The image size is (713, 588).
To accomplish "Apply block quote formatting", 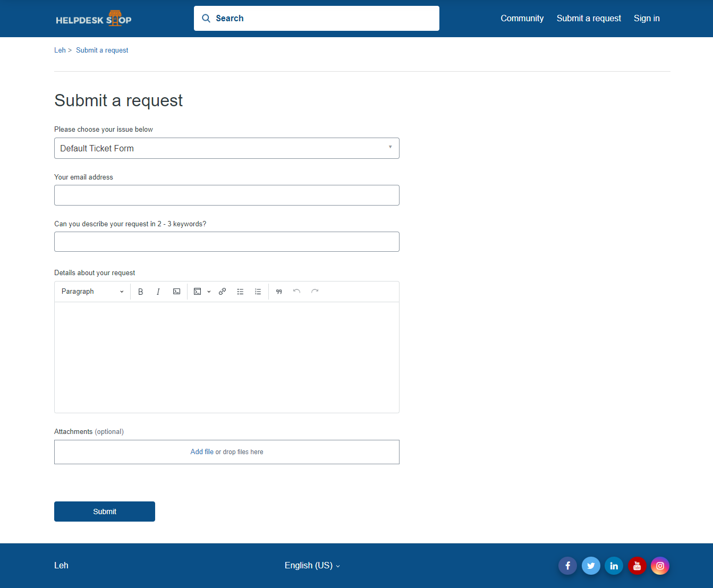I will tap(279, 292).
